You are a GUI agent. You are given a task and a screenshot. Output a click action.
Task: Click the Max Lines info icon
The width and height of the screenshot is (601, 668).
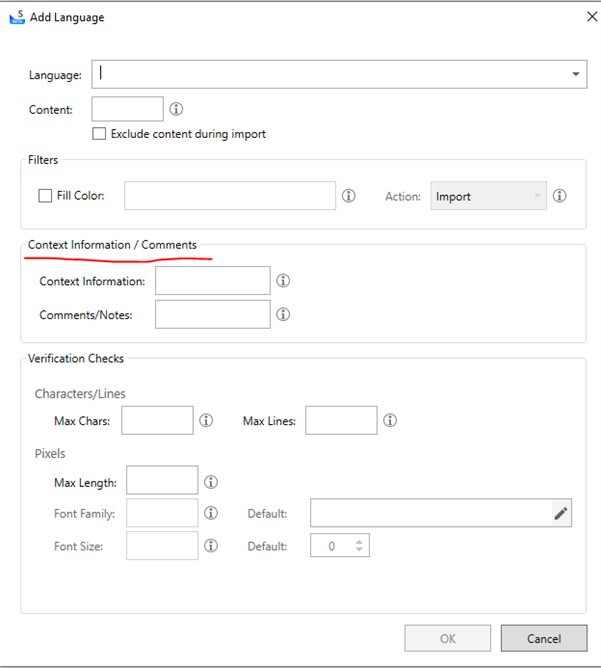click(x=390, y=420)
